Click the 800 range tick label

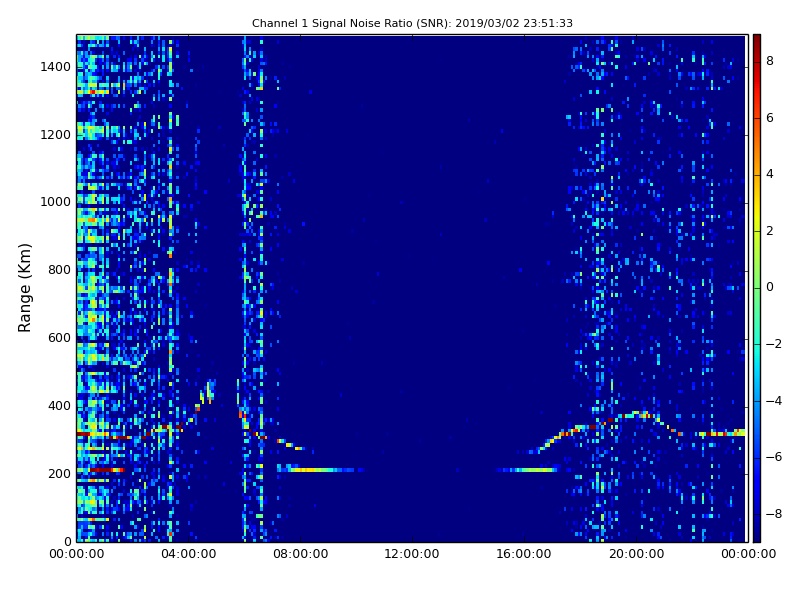[59, 270]
